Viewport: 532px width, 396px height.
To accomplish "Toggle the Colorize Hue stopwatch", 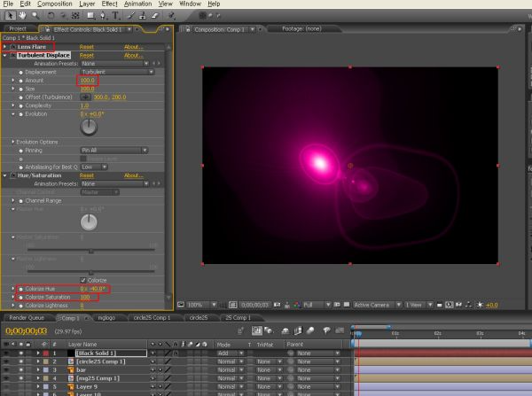I will (x=20, y=289).
